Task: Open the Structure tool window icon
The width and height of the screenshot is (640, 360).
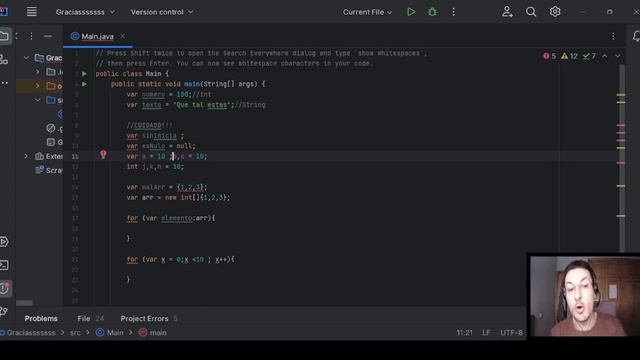Action: click(x=4, y=60)
